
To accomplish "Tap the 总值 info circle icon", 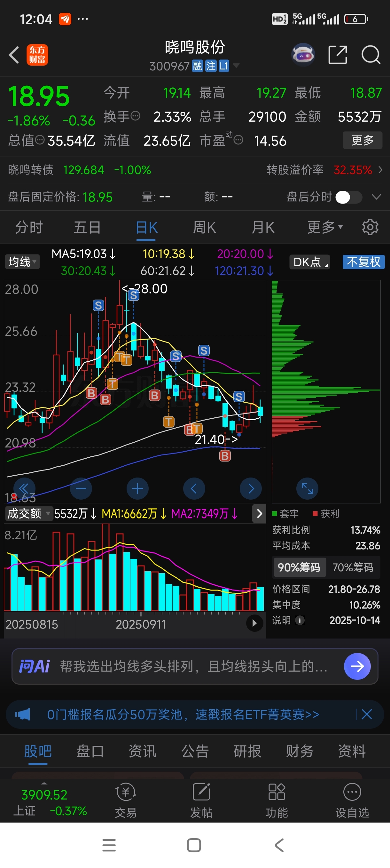I will pyautogui.click(x=40, y=140).
